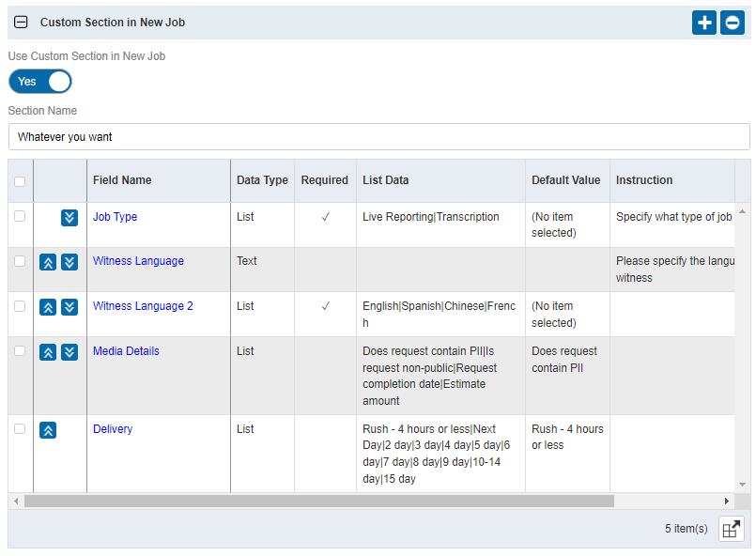
Task: Toggle Use Custom Section switch off
Action: [x=40, y=82]
